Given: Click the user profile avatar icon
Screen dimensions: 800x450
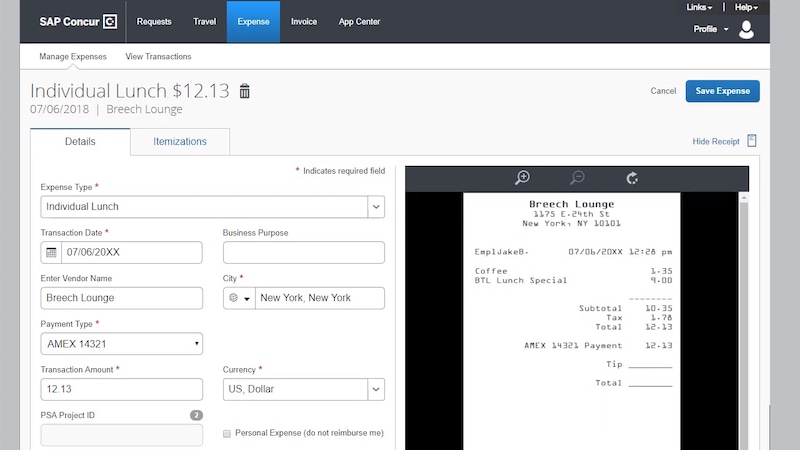Looking at the screenshot, I should [x=747, y=29].
